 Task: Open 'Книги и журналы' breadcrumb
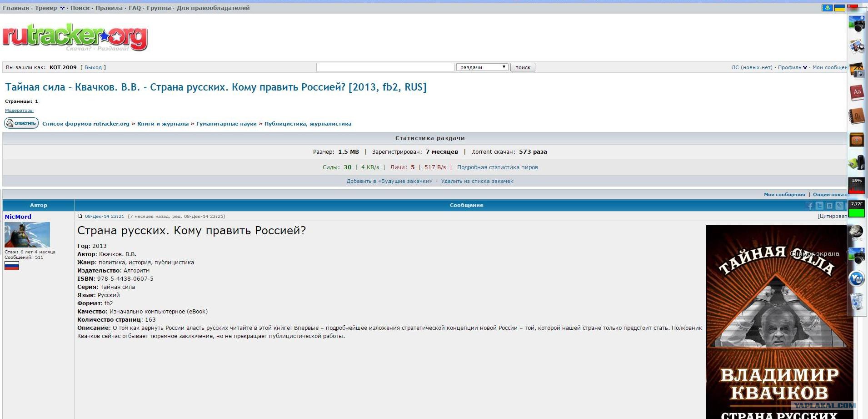(163, 124)
